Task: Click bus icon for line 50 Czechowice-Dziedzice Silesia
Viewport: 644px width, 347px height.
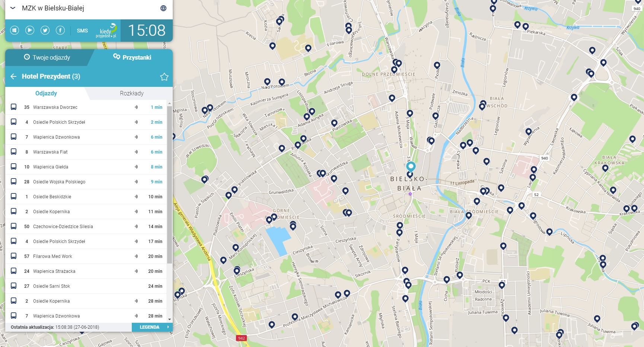Action: point(13,226)
